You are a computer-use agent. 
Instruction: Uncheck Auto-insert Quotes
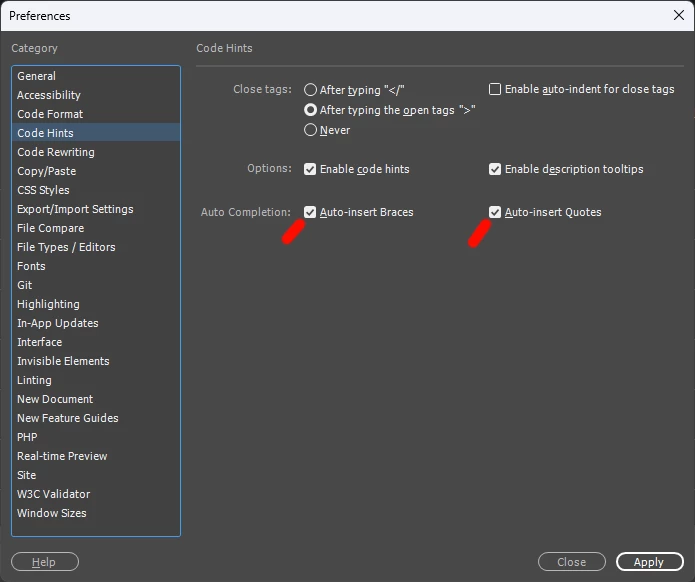click(495, 212)
